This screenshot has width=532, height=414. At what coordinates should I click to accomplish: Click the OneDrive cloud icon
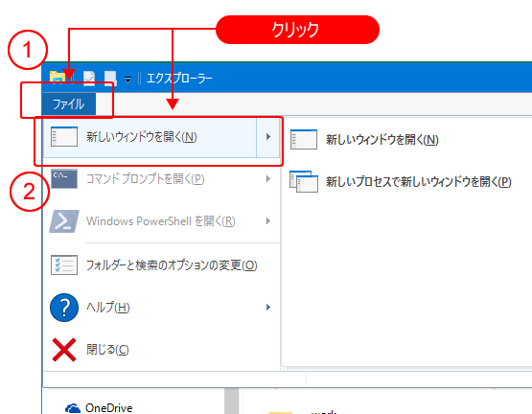pos(72,408)
